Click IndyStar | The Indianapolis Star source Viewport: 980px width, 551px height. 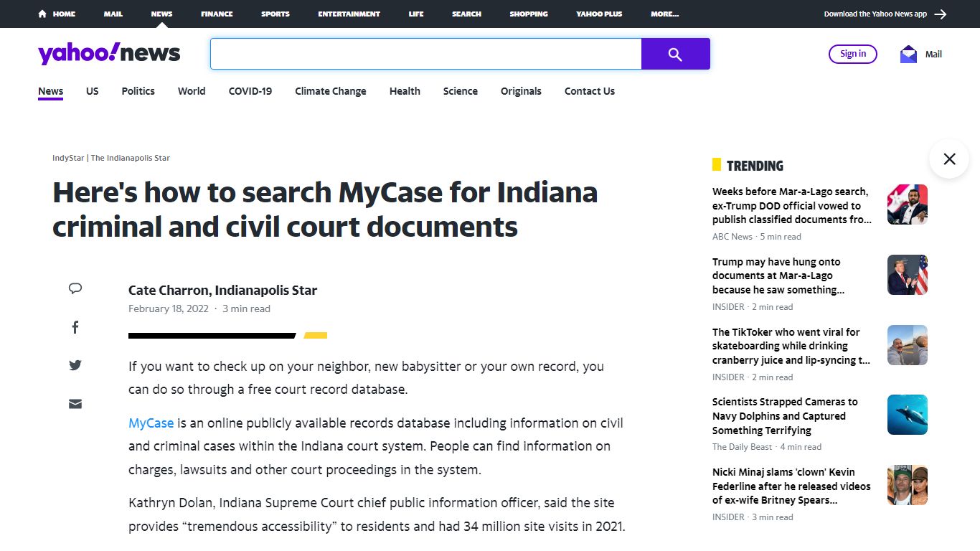tap(111, 158)
